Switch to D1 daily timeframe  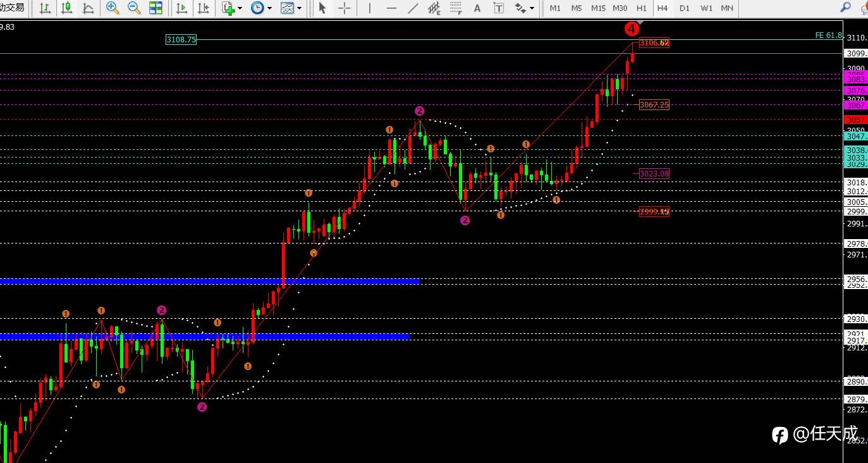click(x=685, y=8)
